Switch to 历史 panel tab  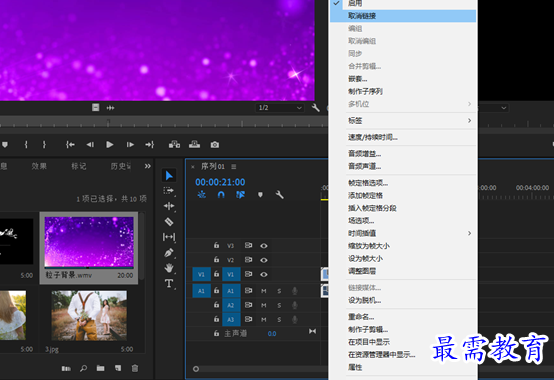tap(120, 166)
